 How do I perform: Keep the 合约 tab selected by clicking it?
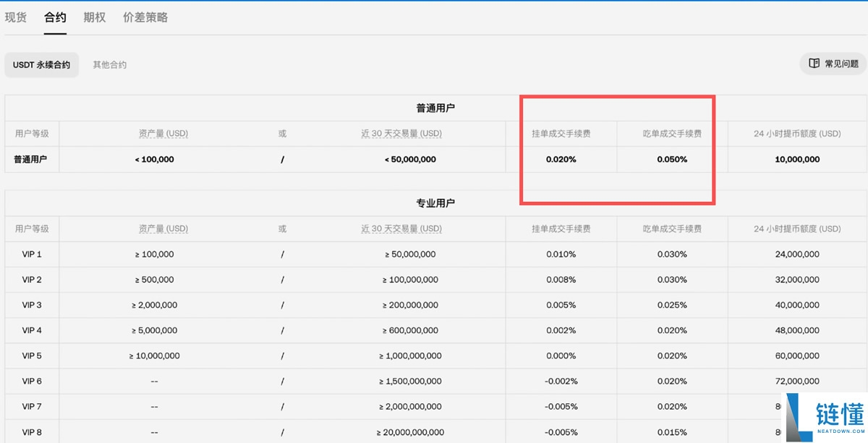click(x=55, y=17)
